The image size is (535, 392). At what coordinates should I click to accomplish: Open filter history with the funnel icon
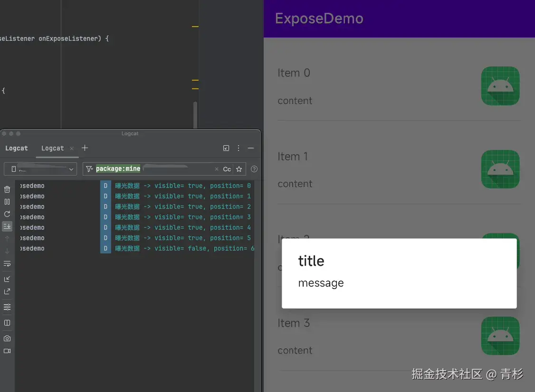[x=90, y=168]
